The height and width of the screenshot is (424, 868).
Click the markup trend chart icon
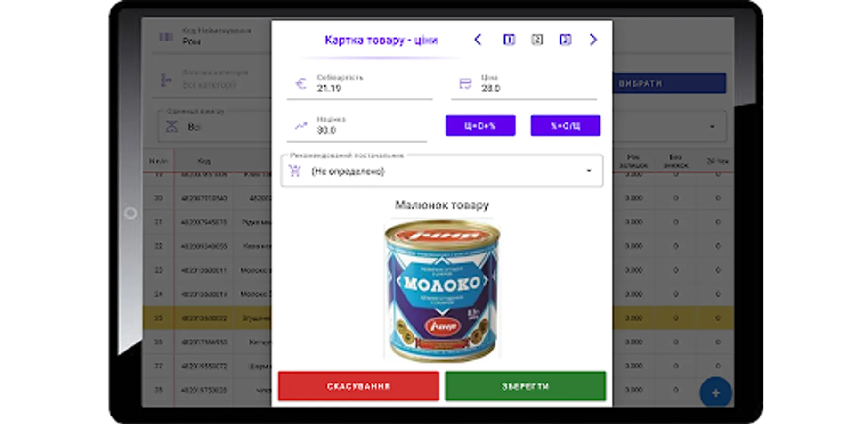[x=300, y=125]
